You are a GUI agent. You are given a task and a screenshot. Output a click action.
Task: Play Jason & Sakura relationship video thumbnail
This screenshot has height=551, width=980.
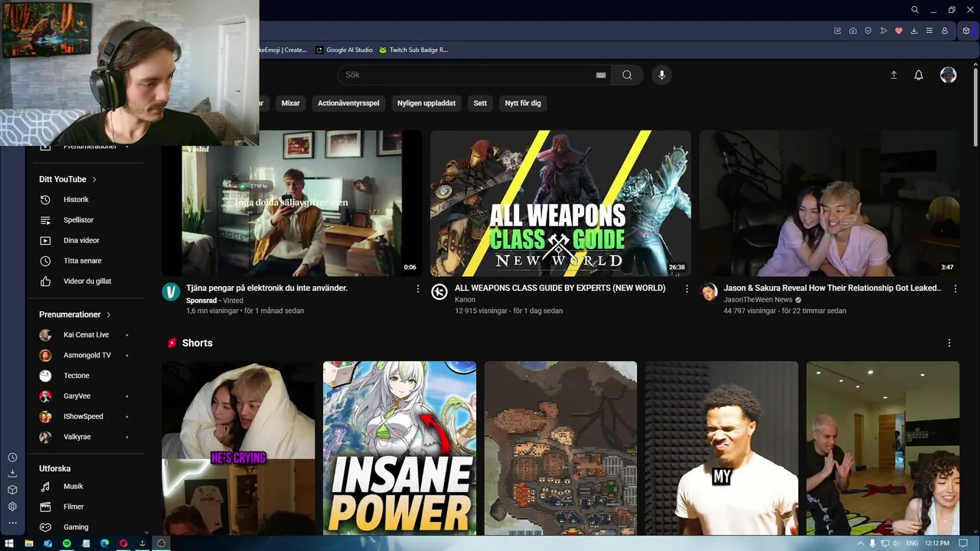click(829, 203)
